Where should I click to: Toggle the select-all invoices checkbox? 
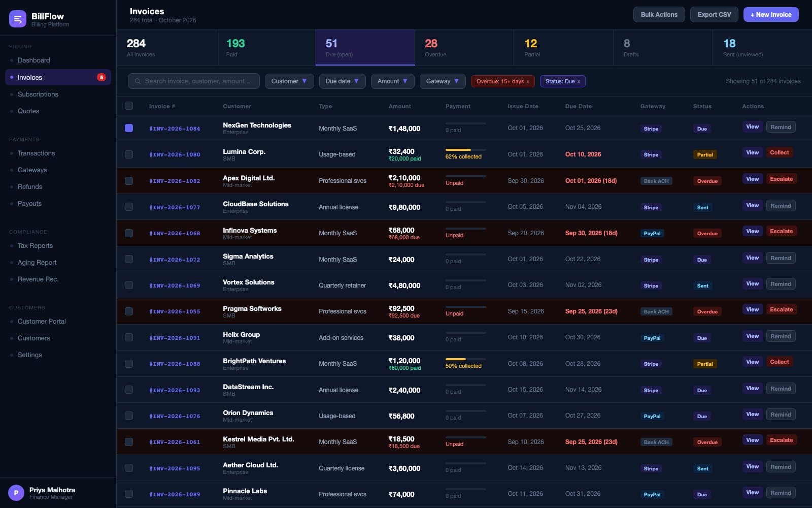[x=129, y=106]
